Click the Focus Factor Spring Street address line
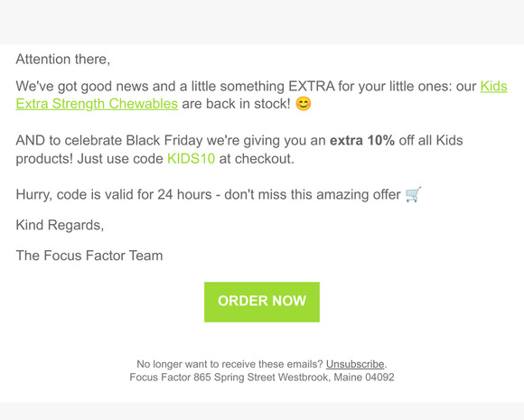Viewport: 524px width, 420px height. (x=262, y=378)
